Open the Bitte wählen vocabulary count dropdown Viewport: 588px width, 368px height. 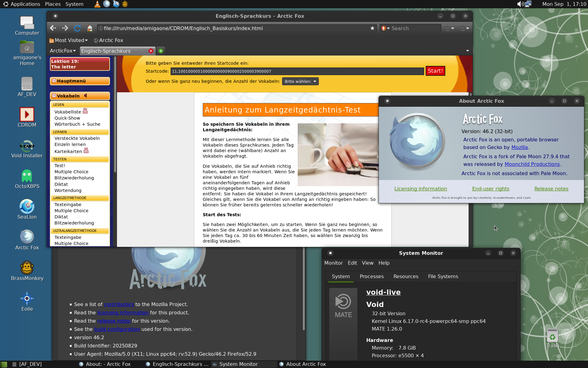click(x=300, y=81)
